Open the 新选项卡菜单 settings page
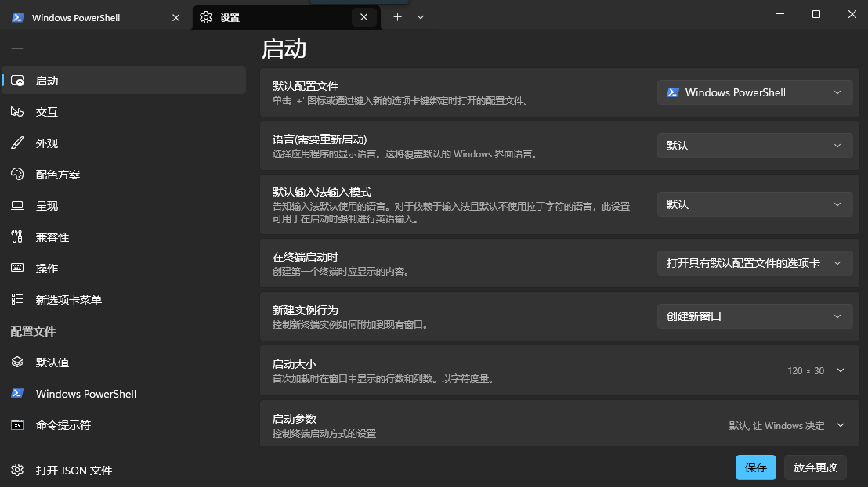Viewport: 868px width, 487px height. 69,300
